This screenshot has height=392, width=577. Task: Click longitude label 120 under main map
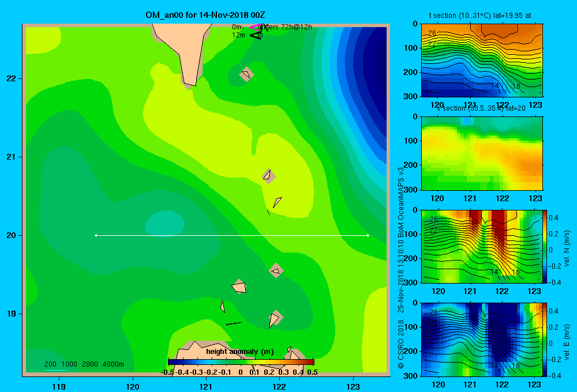pos(133,386)
